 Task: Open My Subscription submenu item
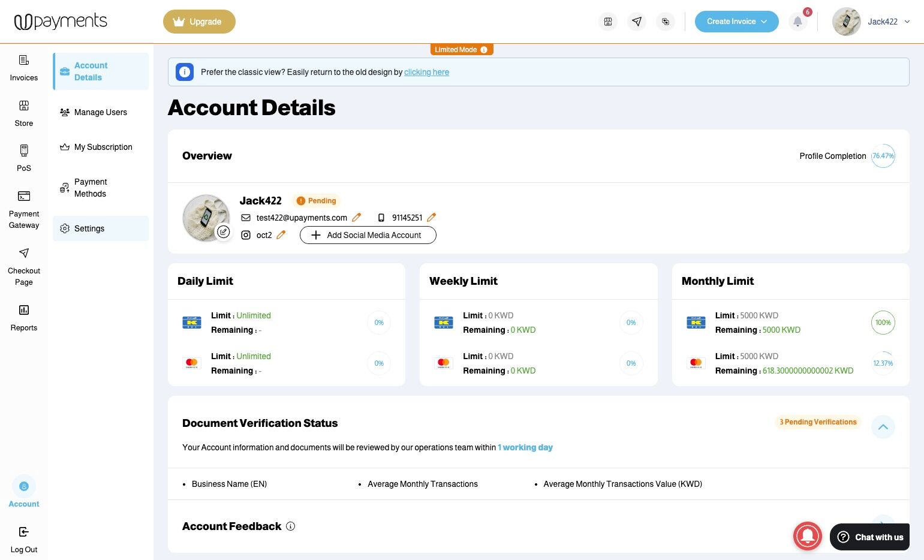point(101,147)
